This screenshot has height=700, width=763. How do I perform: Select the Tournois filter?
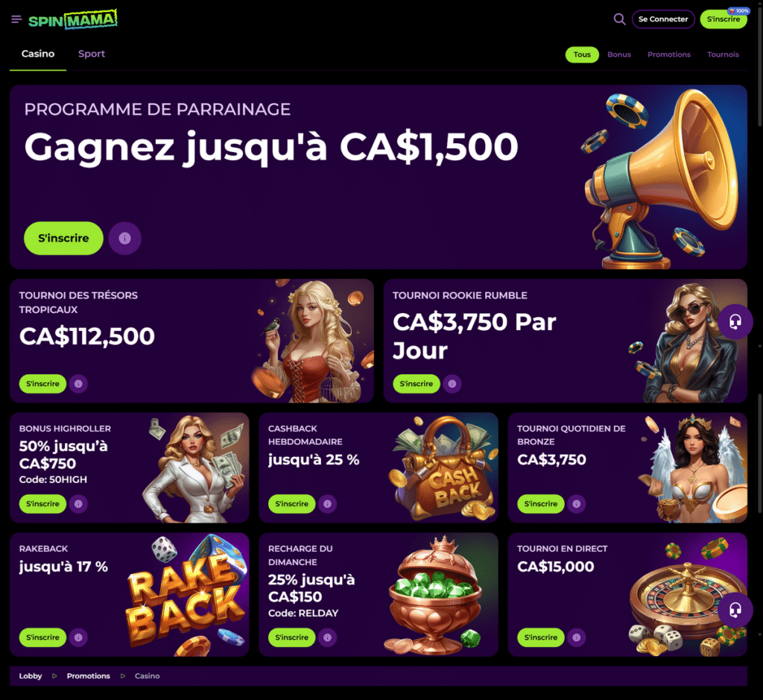pyautogui.click(x=723, y=54)
